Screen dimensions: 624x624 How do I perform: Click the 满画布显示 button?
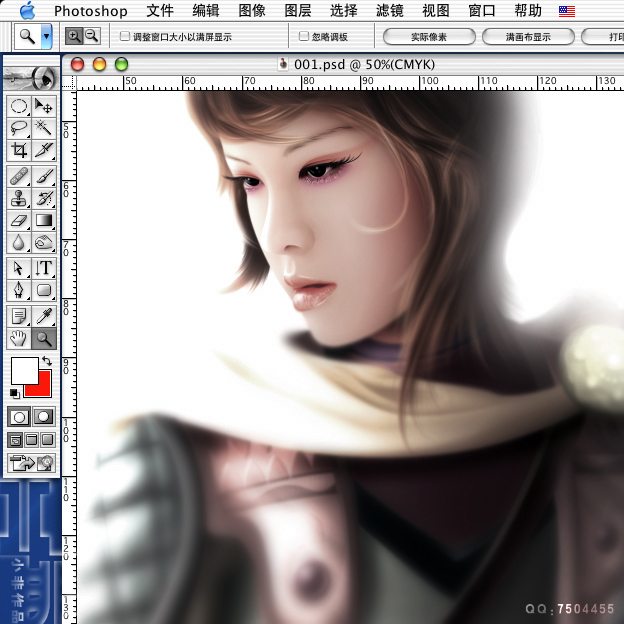[x=528, y=37]
